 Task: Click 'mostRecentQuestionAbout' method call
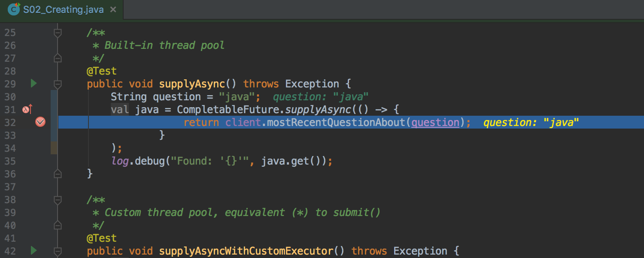pos(336,123)
